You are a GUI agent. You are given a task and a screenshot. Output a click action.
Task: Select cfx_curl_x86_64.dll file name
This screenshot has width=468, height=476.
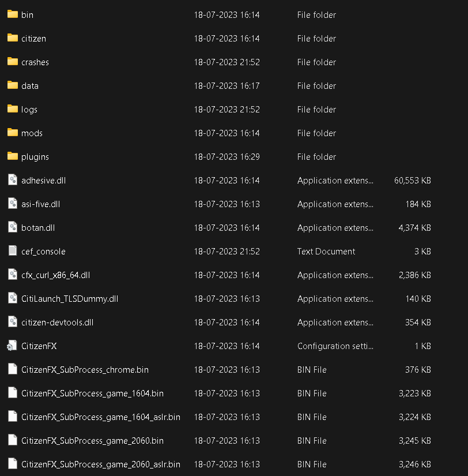pyautogui.click(x=56, y=275)
